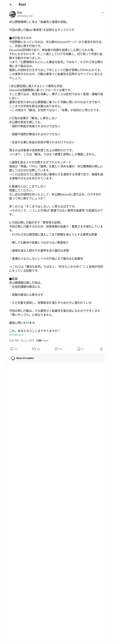
Task: Click the Post header title
Action: (x=22, y=5)
